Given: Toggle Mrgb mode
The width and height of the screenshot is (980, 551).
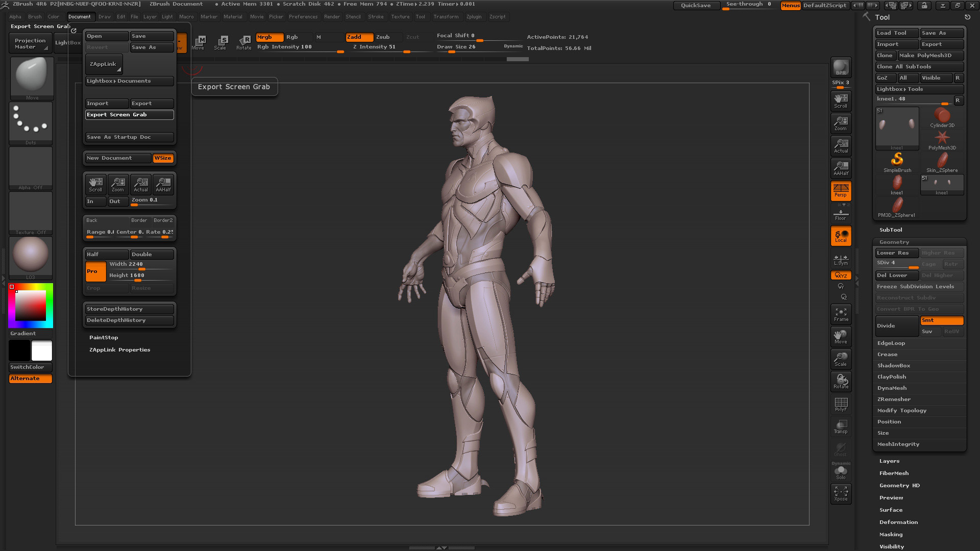Looking at the screenshot, I should click(269, 37).
